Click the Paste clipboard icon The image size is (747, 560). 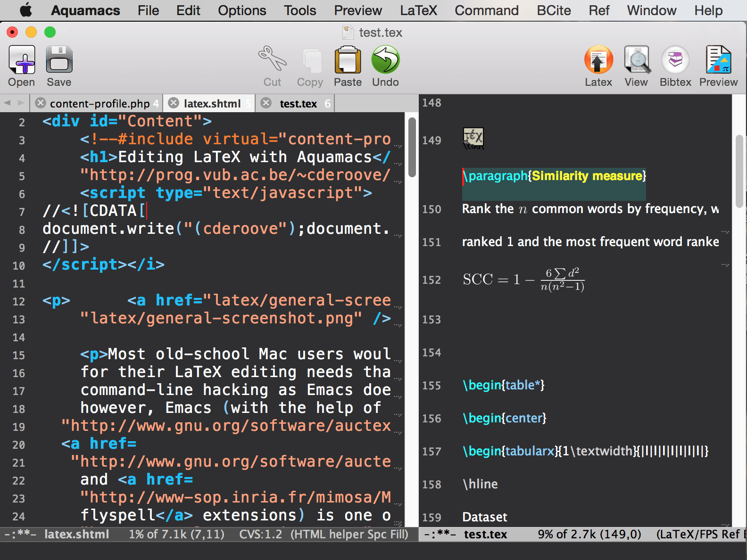(x=348, y=60)
